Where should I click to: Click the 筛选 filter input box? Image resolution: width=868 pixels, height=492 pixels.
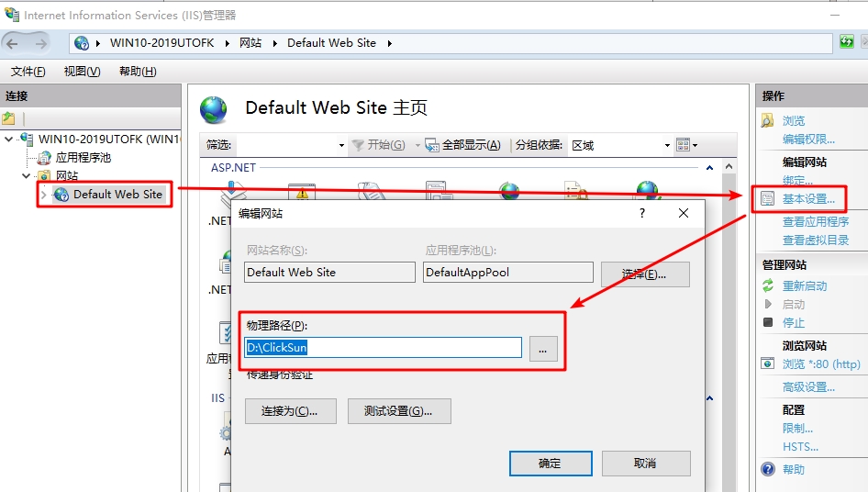tap(286, 145)
